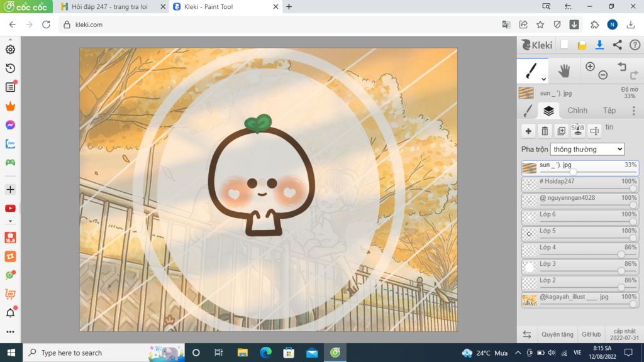Switch to the Hỏi đáp 247 browser tab
The height and width of the screenshot is (362, 644).
point(109,6)
